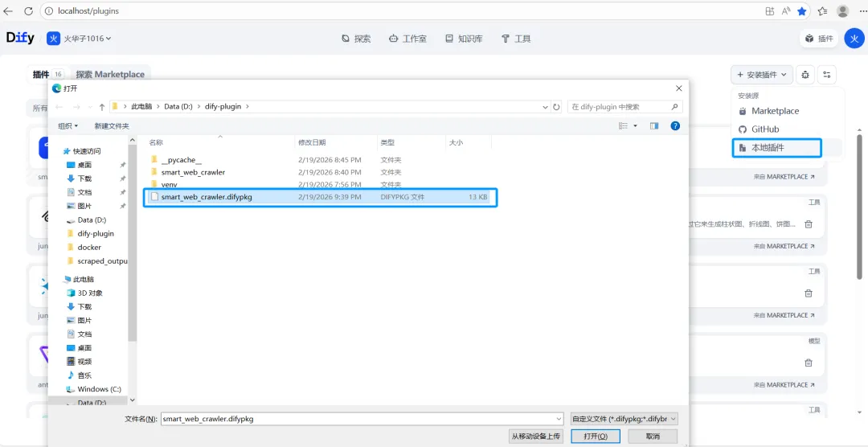Viewport: 868px width, 447px height.
Task: Click Data (D:) in the address breadcrumb
Action: pyautogui.click(x=178, y=106)
